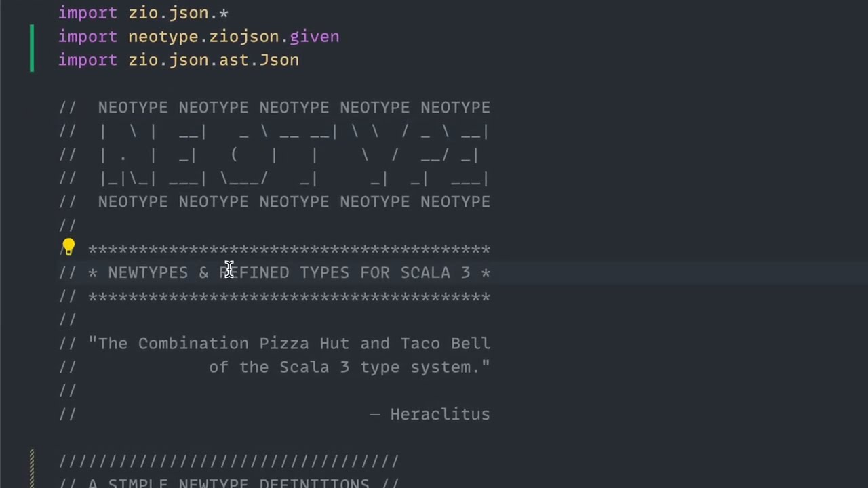868x488 pixels.
Task: Click the green change marker beside the imports
Action: [32, 48]
